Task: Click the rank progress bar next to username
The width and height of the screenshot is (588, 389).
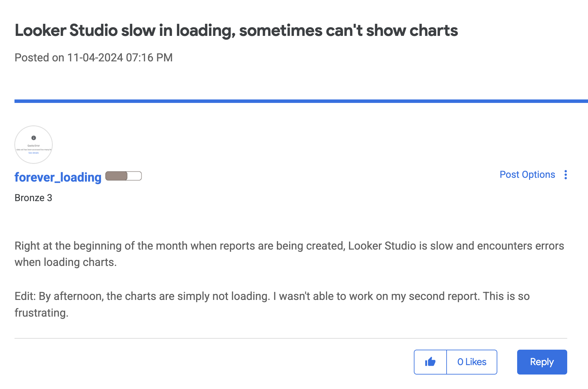Action: coord(123,176)
